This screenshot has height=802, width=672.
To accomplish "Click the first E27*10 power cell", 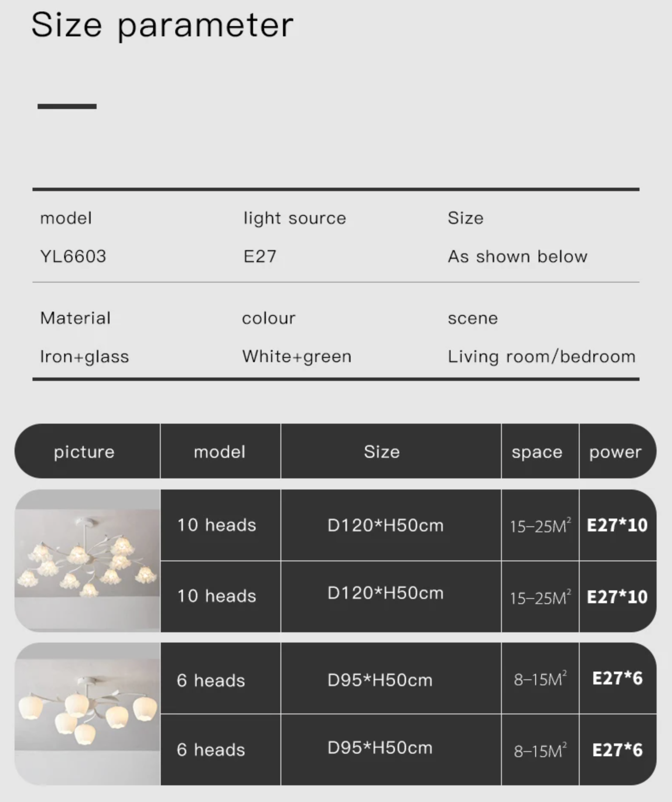I will [617, 525].
